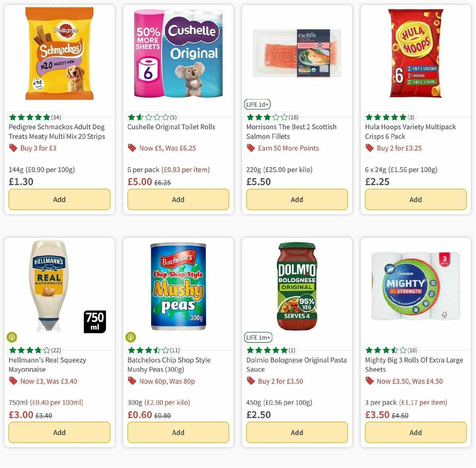
Task: Click the tag icon next to "Earn 50 More Points"
Action: tap(251, 148)
